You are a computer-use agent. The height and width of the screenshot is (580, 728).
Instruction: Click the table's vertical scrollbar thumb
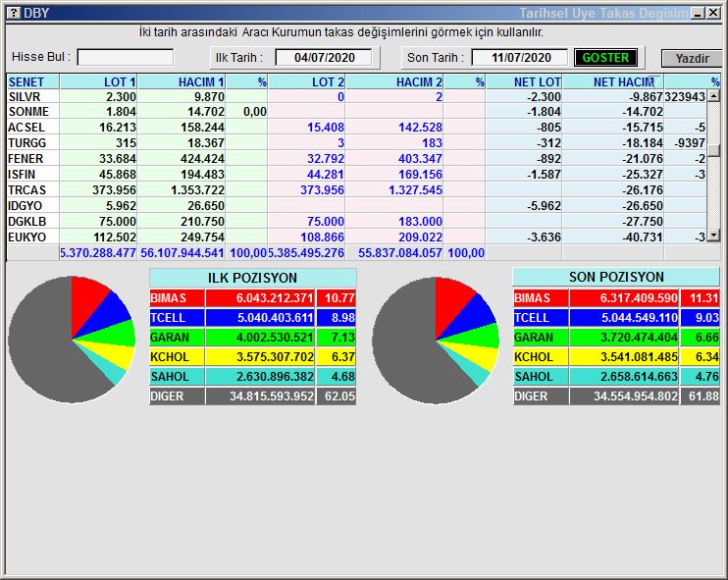pyautogui.click(x=714, y=150)
